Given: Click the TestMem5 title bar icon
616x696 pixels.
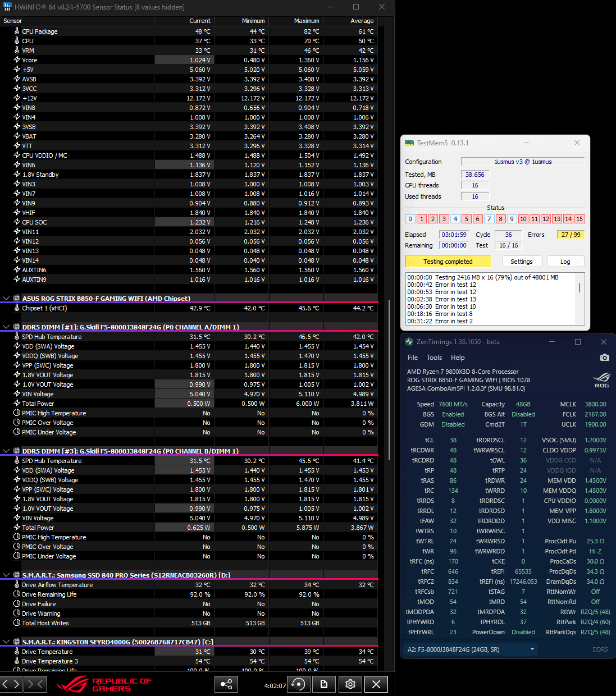Looking at the screenshot, I should 409,143.
